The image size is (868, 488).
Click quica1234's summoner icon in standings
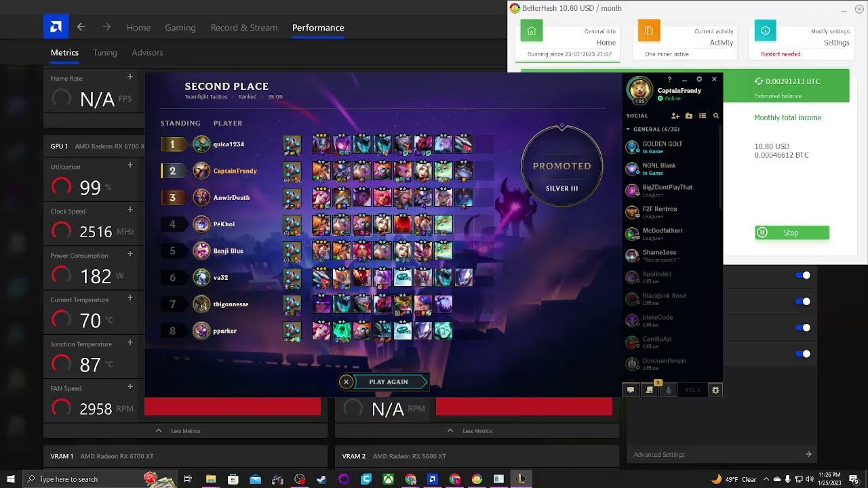click(201, 144)
